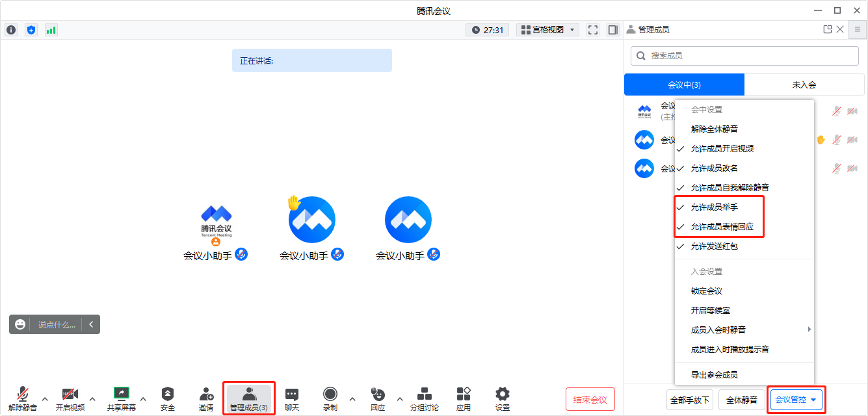Click muted mic icon of host member row

tap(837, 111)
